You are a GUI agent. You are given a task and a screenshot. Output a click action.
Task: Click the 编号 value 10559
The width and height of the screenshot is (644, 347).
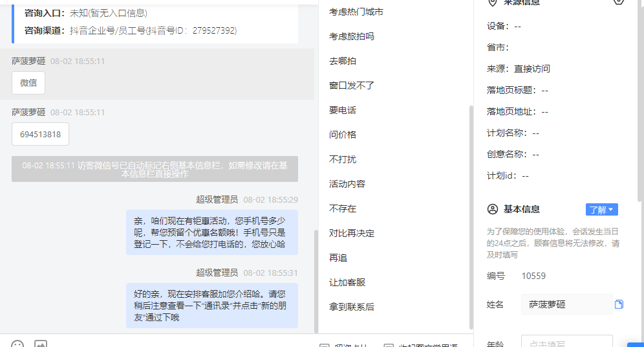(x=533, y=276)
